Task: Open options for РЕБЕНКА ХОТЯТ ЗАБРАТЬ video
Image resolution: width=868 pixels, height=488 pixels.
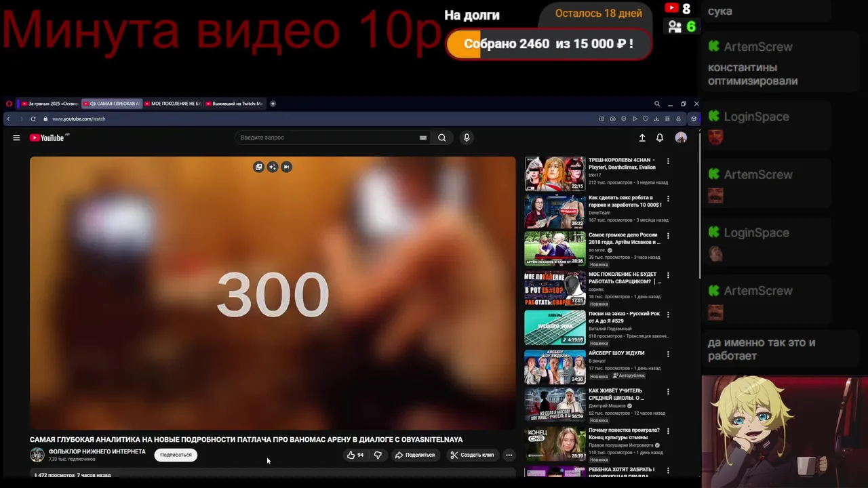Action: click(668, 470)
